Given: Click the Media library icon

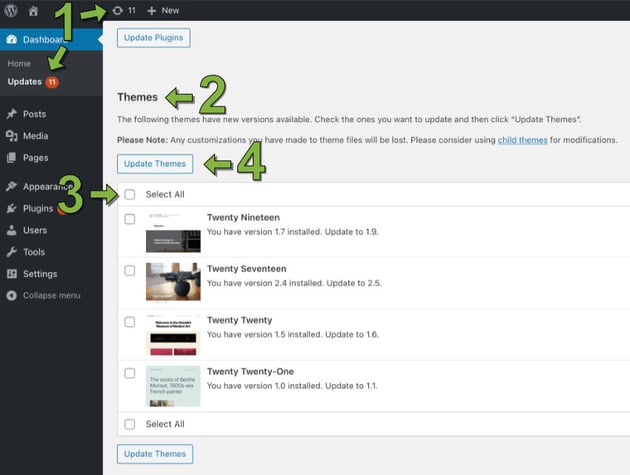Looking at the screenshot, I should pyautogui.click(x=12, y=136).
